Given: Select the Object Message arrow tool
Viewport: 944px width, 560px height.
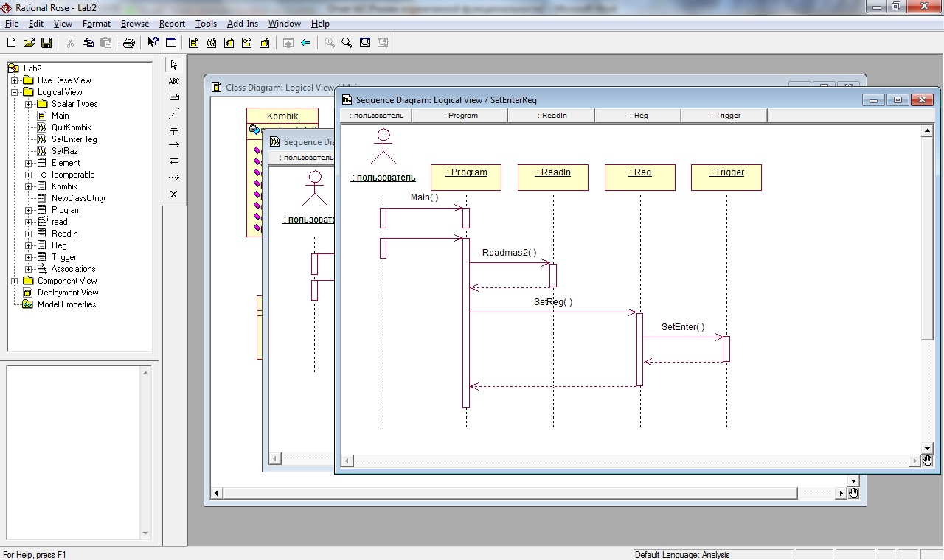Looking at the screenshot, I should tap(174, 146).
